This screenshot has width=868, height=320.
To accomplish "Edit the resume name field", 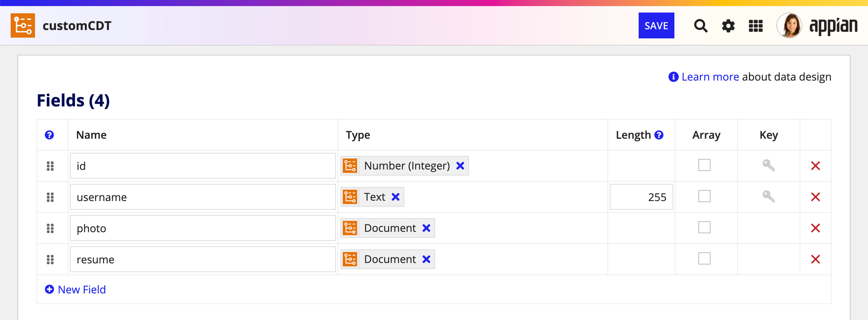I will [x=203, y=259].
